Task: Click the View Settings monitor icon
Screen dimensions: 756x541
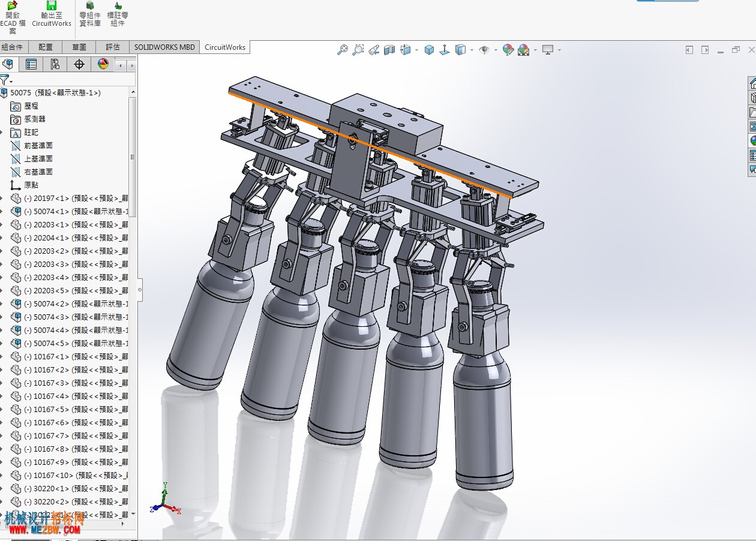Action: pos(548,50)
